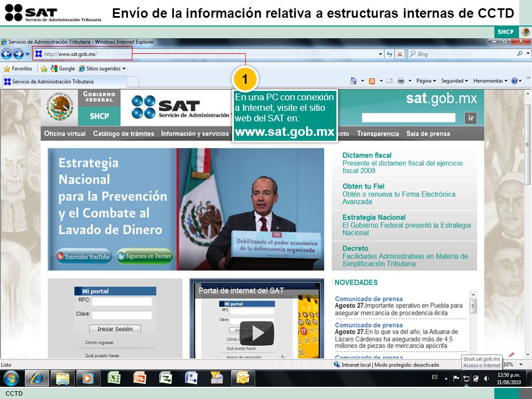This screenshot has height=399, width=532.
Task: Open first Comunicado de prensa about Puebla
Action: tap(369, 299)
